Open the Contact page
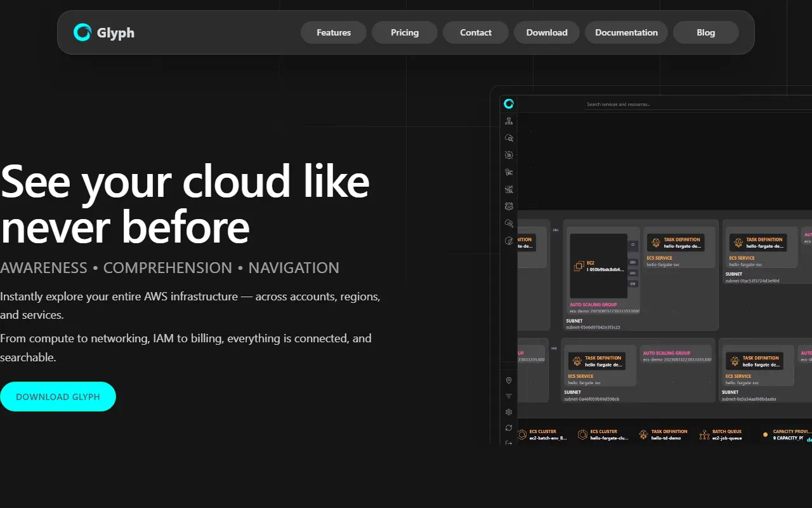The height and width of the screenshot is (508, 812). (476, 32)
